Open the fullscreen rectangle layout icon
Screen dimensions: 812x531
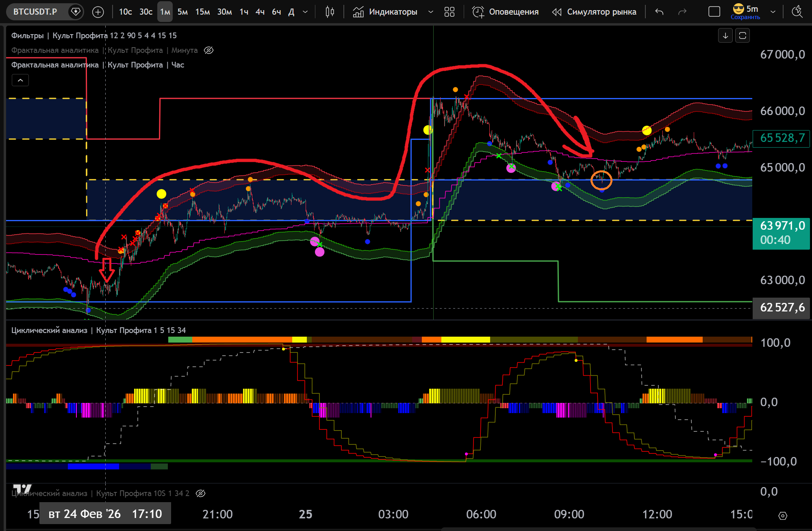(714, 12)
